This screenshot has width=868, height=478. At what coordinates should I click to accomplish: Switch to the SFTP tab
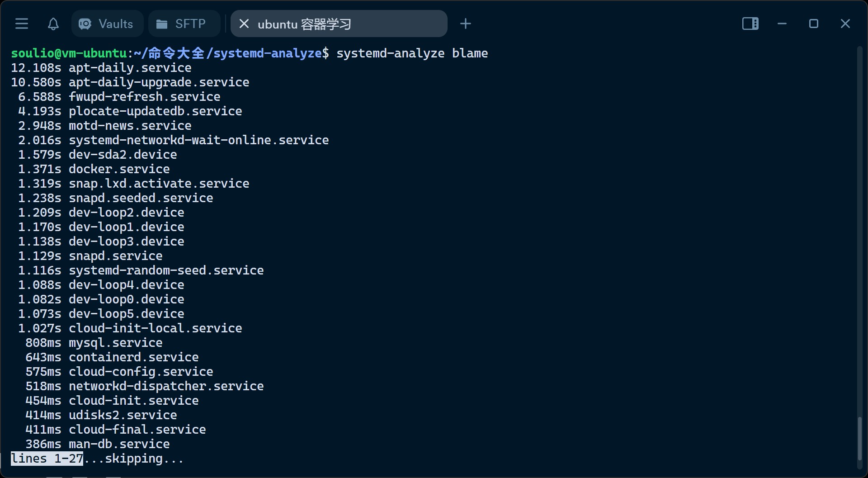tap(184, 24)
